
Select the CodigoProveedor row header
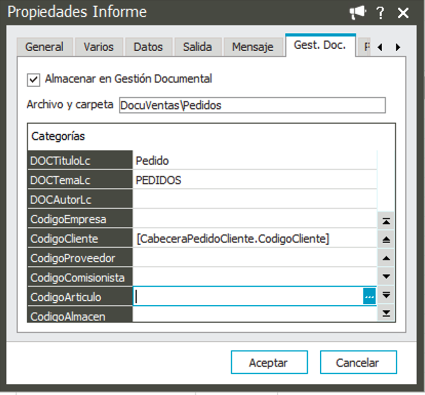pos(80,258)
